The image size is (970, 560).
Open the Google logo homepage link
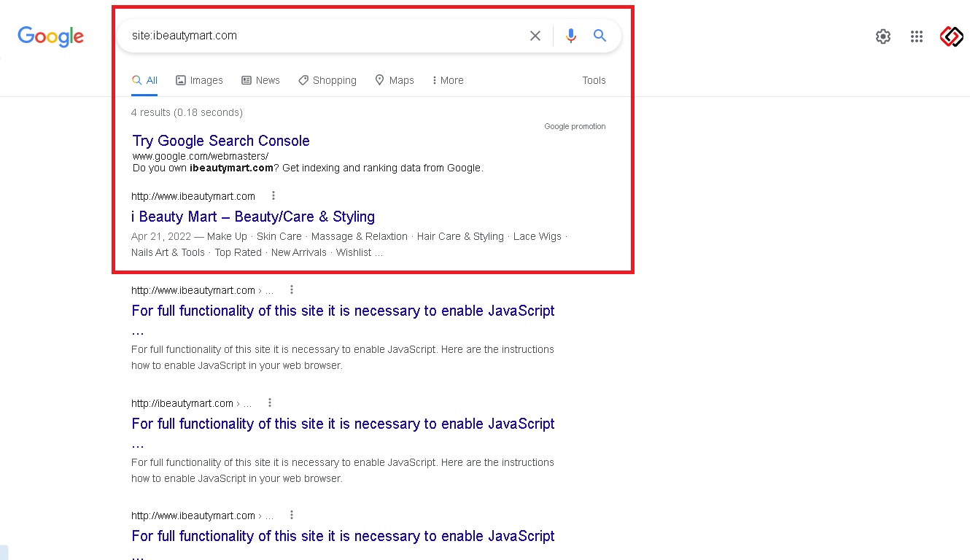(50, 36)
